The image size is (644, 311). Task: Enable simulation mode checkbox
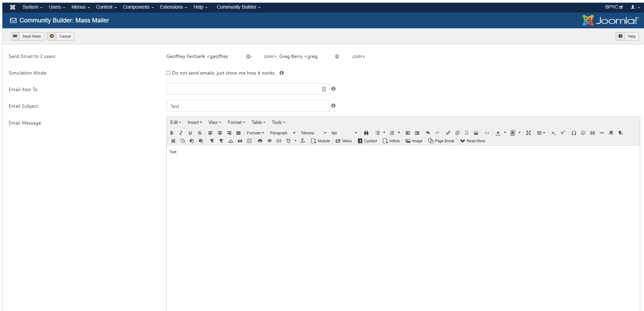tap(169, 73)
